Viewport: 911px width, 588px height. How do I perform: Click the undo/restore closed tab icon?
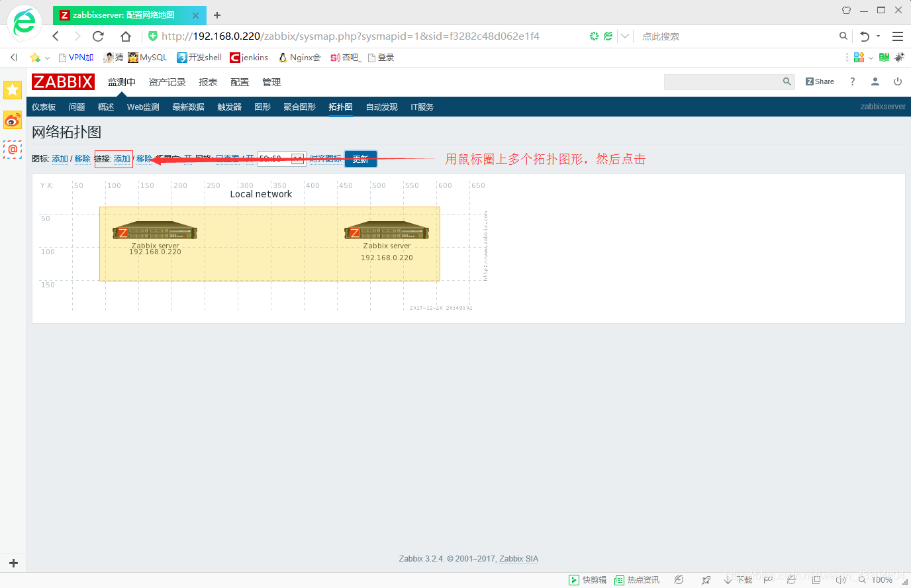point(865,36)
